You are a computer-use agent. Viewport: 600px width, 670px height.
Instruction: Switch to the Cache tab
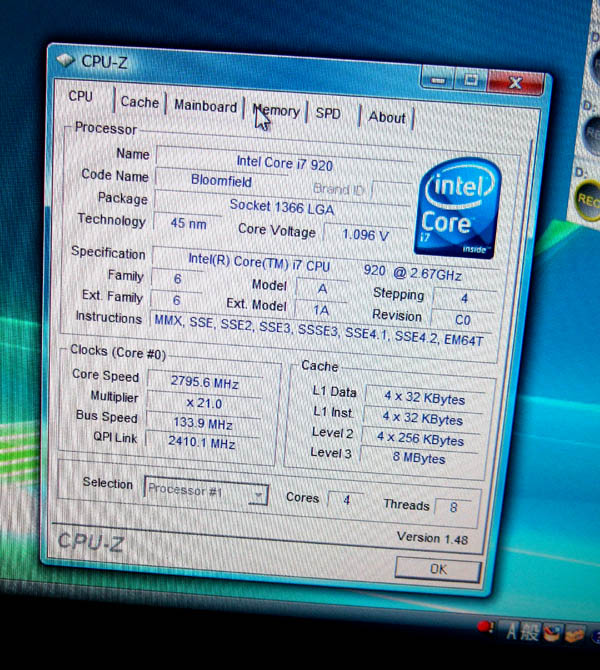coord(140,102)
